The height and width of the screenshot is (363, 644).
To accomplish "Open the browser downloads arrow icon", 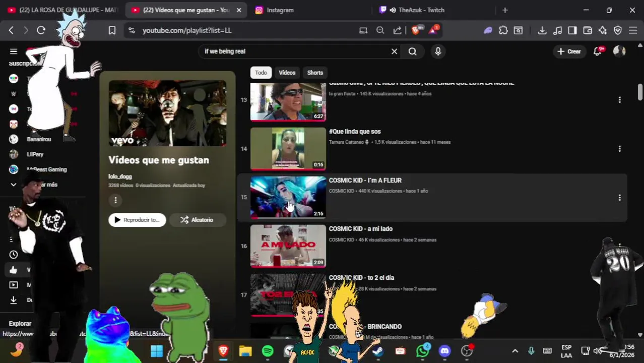I will (542, 30).
